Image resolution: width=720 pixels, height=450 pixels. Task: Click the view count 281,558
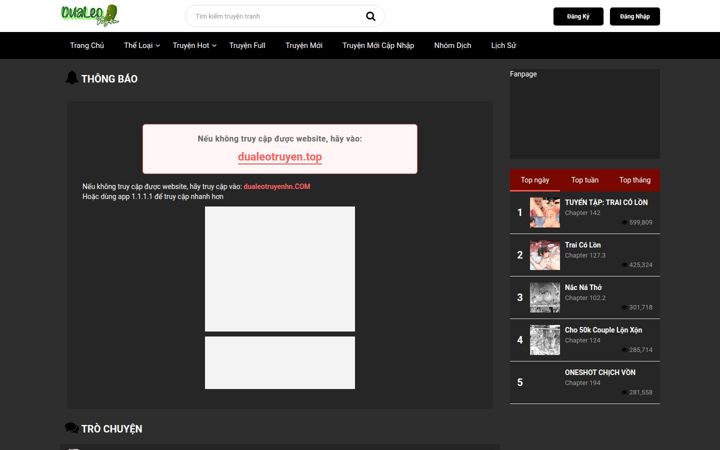point(640,392)
